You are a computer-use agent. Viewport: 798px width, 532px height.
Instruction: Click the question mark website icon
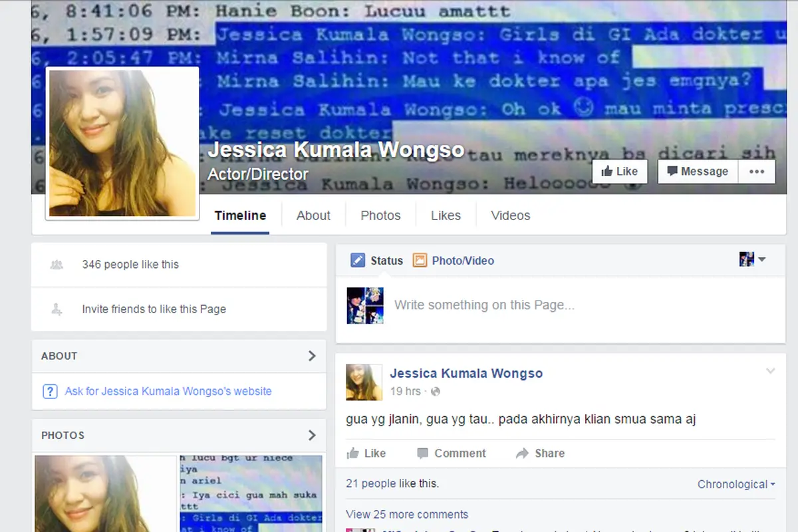pyautogui.click(x=50, y=391)
